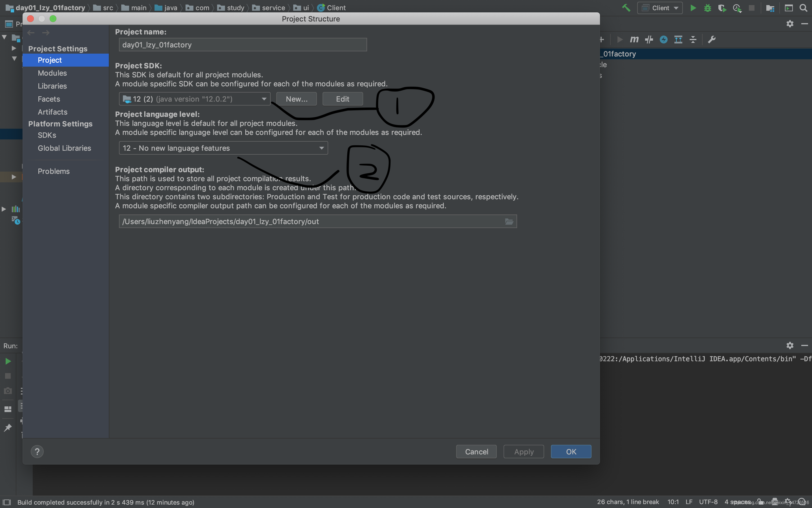Open Problems in the settings sidebar
812x508 pixels.
coord(54,171)
